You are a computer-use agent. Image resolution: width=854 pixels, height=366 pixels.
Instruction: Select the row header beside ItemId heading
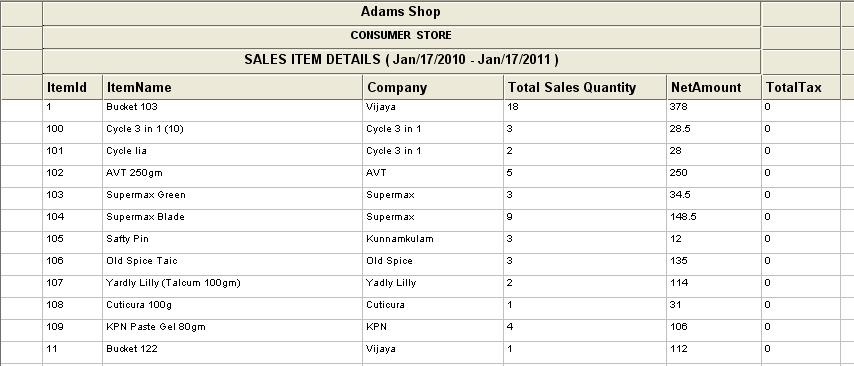pos(22,87)
